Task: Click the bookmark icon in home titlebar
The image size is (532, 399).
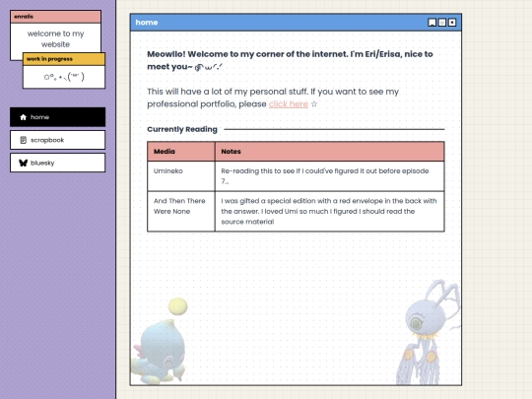Action: [432, 23]
